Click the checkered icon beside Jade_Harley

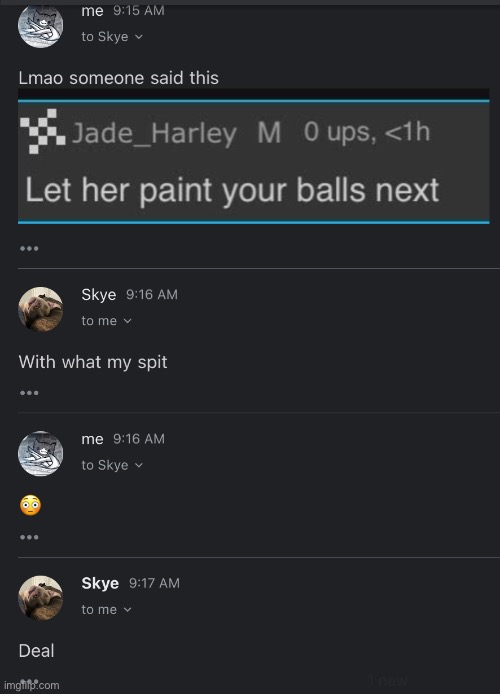pyautogui.click(x=43, y=131)
